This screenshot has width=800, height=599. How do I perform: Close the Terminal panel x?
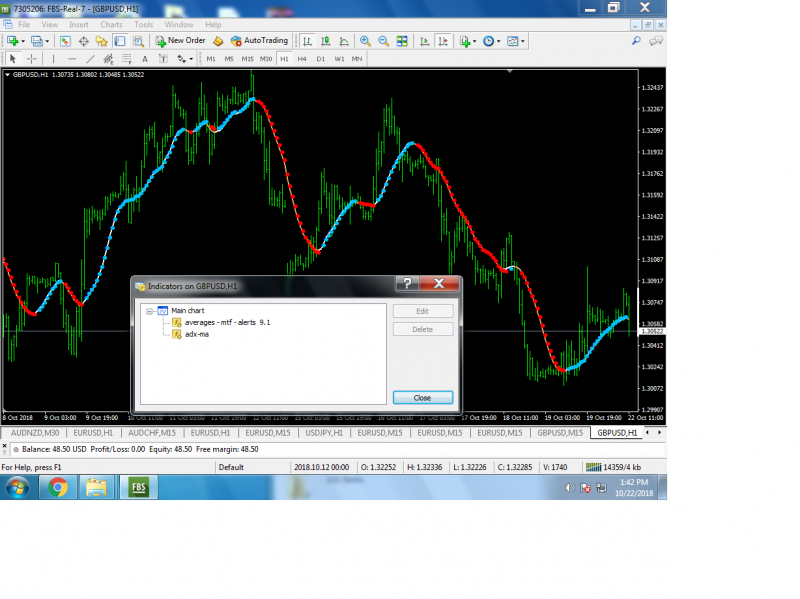click(5, 445)
